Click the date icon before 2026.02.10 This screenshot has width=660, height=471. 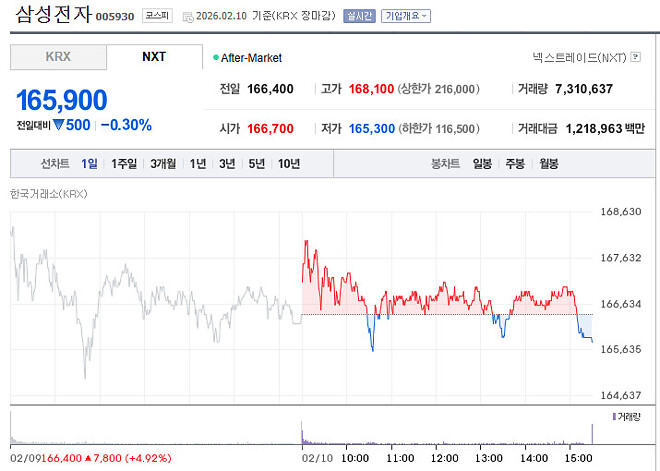coord(188,17)
